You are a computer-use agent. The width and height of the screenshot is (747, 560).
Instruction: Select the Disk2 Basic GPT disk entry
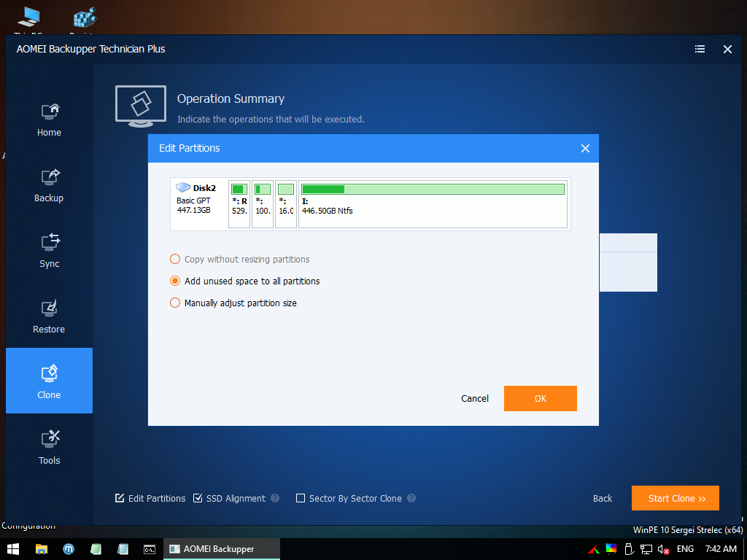click(199, 204)
